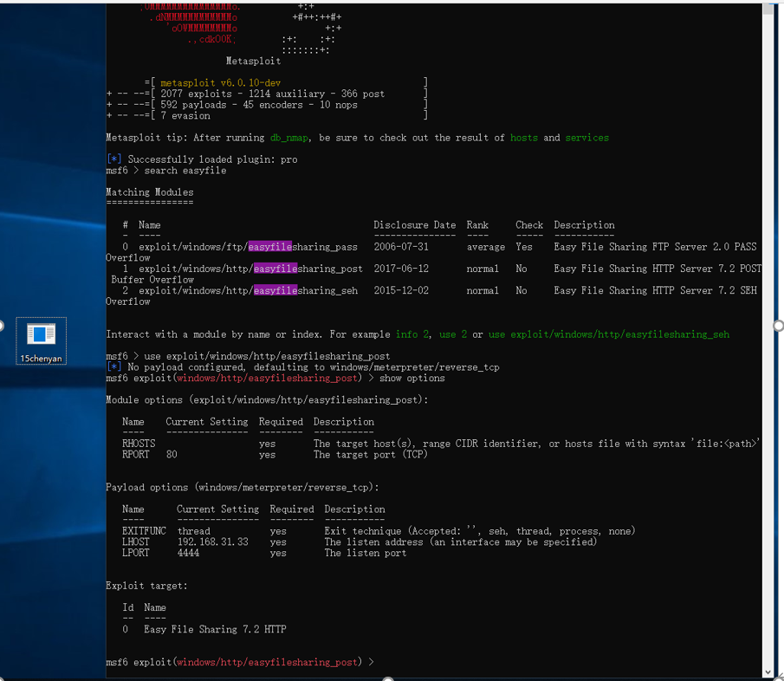Click the 'metasploit v6.0.10-dev' version text
Image resolution: width=784 pixels, height=681 pixels.
(221, 83)
